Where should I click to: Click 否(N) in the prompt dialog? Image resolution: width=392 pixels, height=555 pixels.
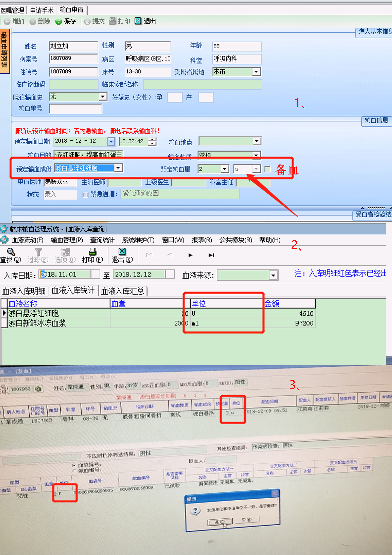click(x=247, y=519)
